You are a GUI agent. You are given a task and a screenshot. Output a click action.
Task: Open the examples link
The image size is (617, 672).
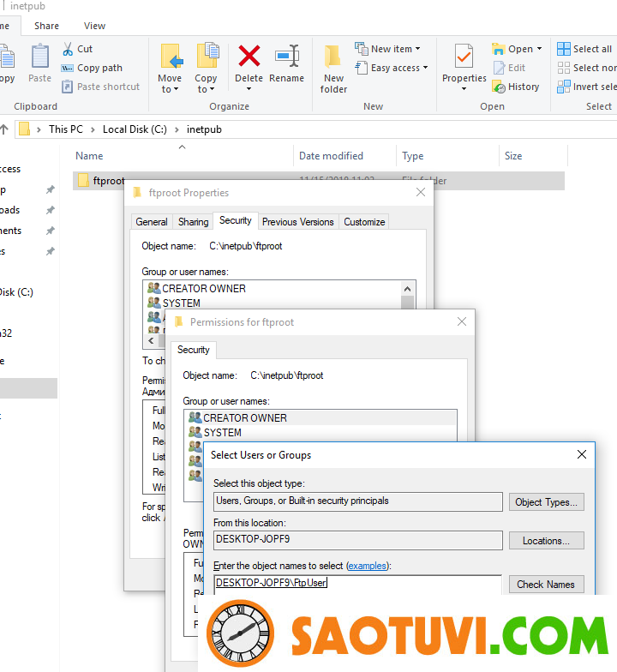pyautogui.click(x=367, y=566)
